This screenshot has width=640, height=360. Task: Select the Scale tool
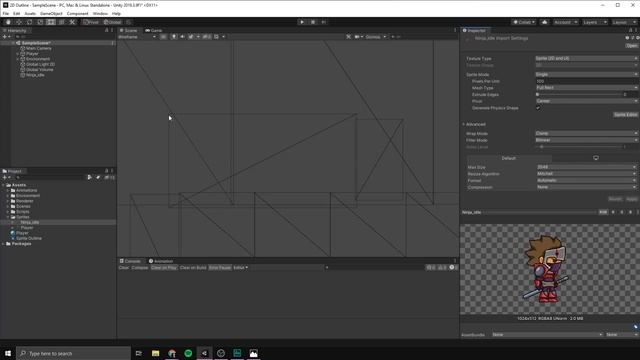coord(40,22)
